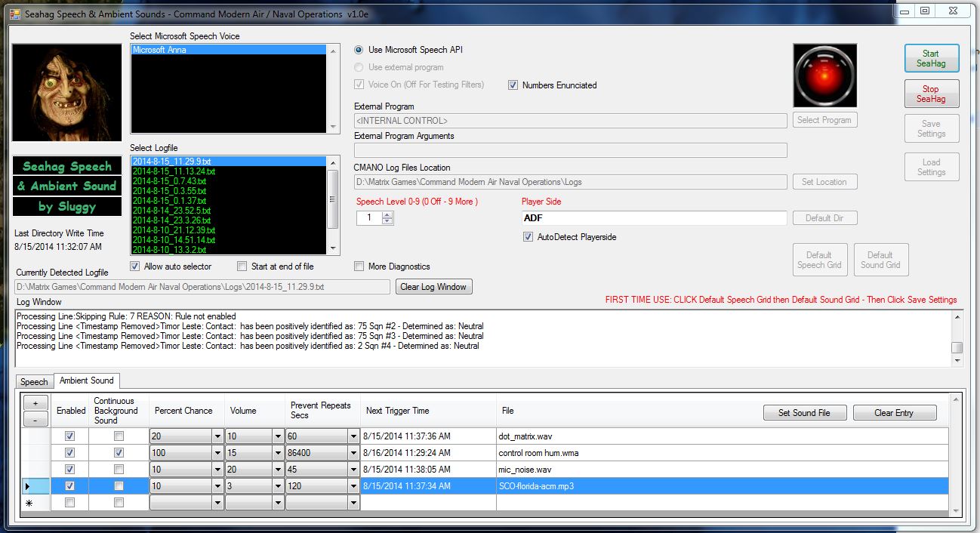980x533 pixels.
Task: Click the Start SeaHag button
Action: (932, 58)
